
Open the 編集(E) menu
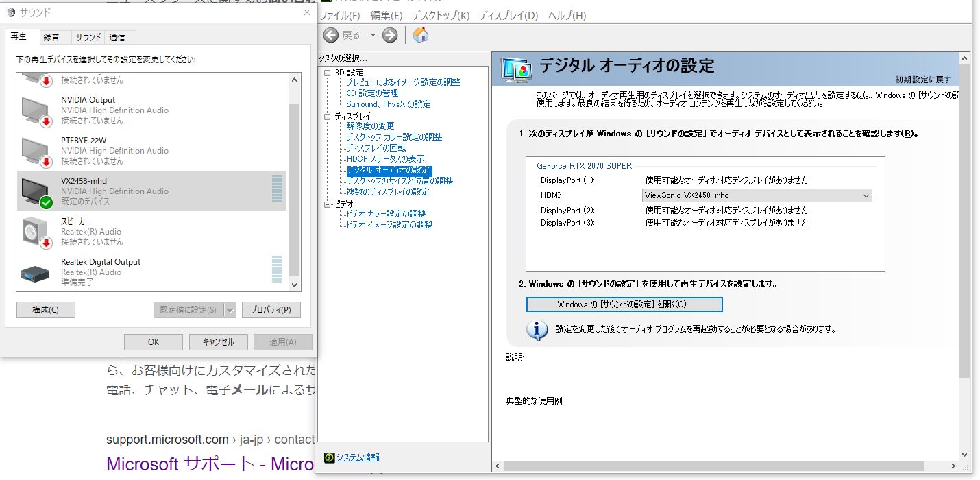point(386,15)
